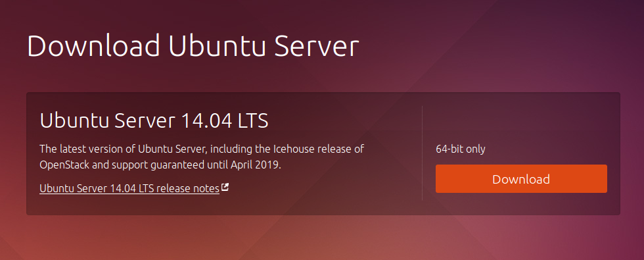The image size is (644, 260).
Task: Open Ubuntu Server 14.04 LTS release notes link
Action: pos(129,188)
